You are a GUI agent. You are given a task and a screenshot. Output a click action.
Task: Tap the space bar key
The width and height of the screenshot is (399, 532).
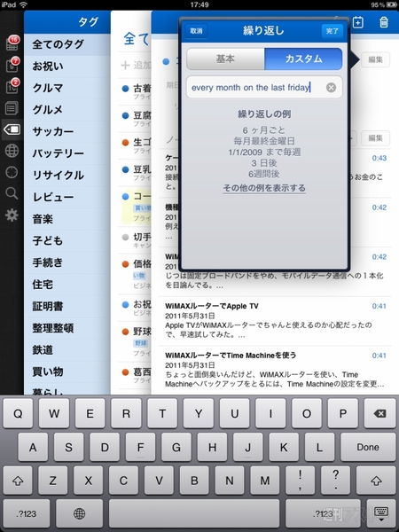pos(194,513)
